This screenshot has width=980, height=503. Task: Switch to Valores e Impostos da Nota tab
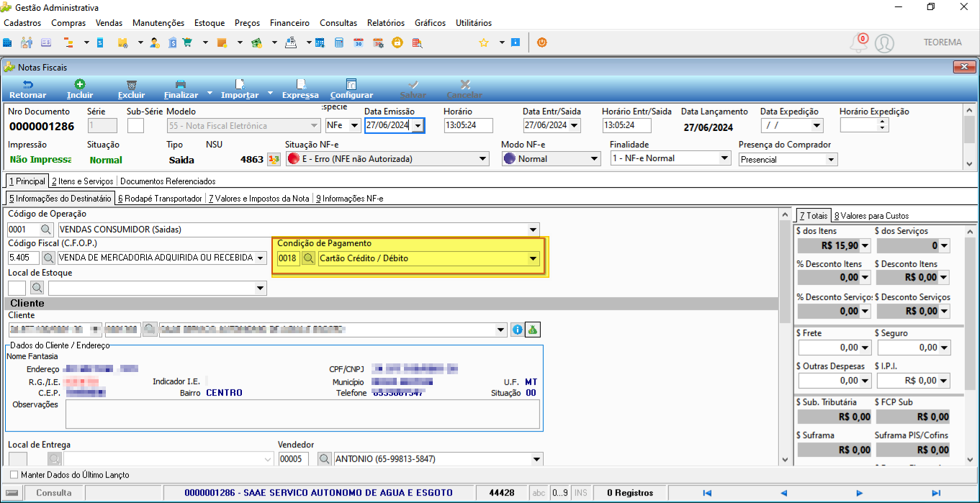coord(259,199)
